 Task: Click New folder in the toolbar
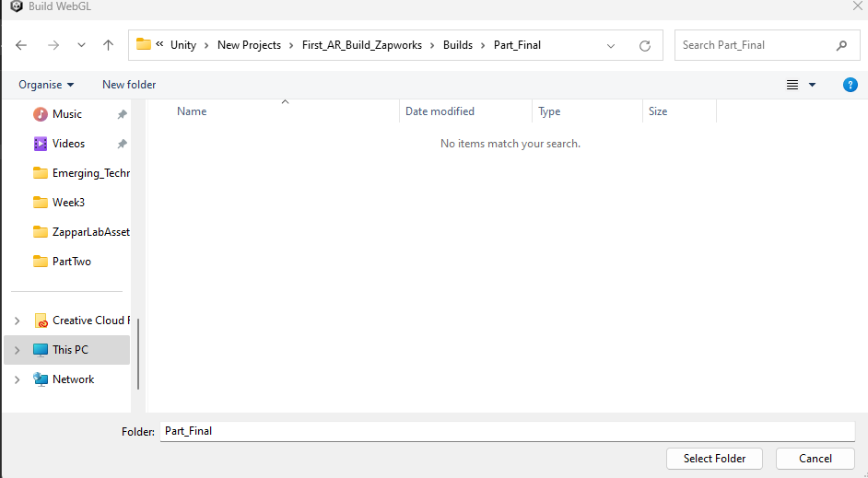pyautogui.click(x=129, y=85)
